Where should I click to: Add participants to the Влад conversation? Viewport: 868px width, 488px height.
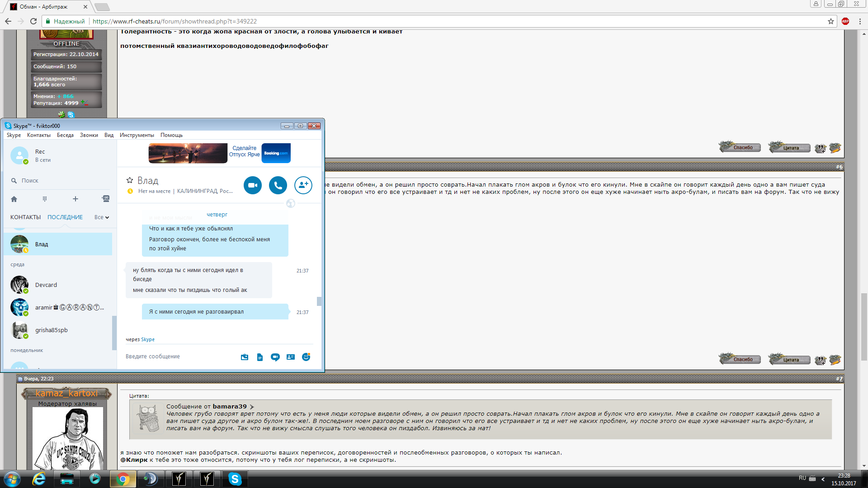coord(303,185)
